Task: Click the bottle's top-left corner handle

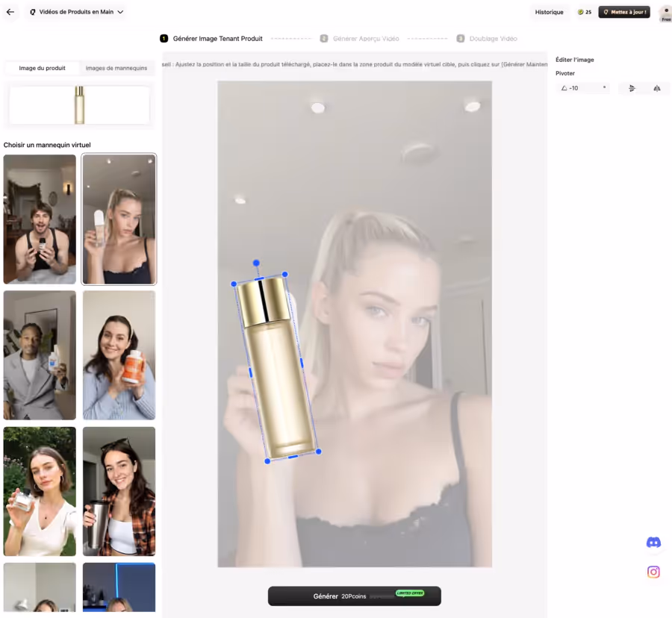Action: (234, 284)
